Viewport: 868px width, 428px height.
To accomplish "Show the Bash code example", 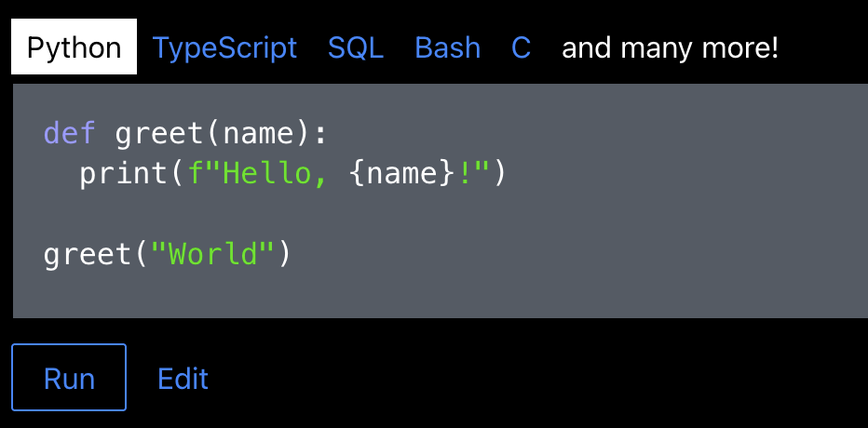I will click(447, 47).
